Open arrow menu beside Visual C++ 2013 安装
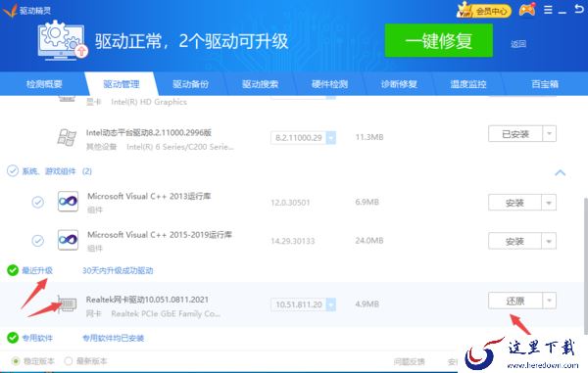588x373 pixels. point(549,203)
